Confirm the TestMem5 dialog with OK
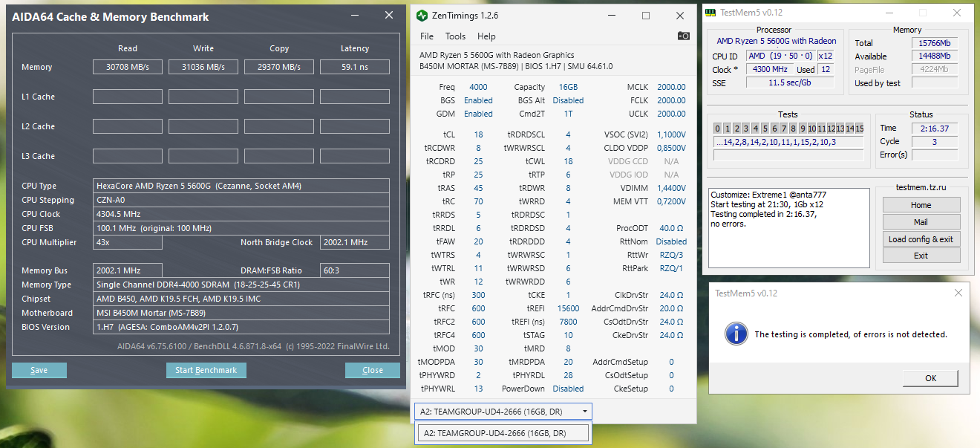 coord(930,377)
